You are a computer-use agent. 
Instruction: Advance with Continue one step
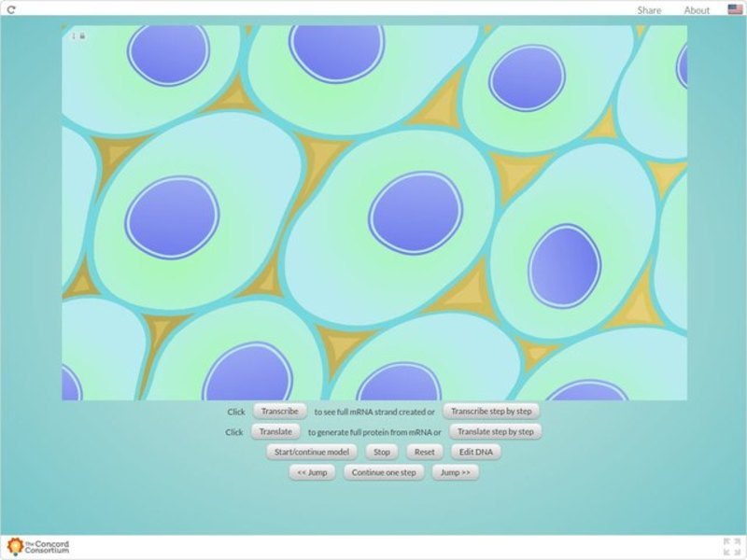click(383, 472)
